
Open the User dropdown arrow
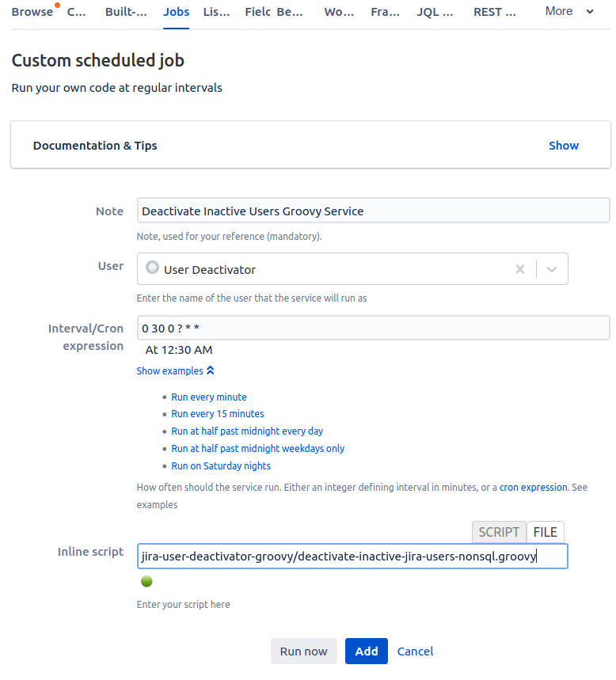click(552, 269)
